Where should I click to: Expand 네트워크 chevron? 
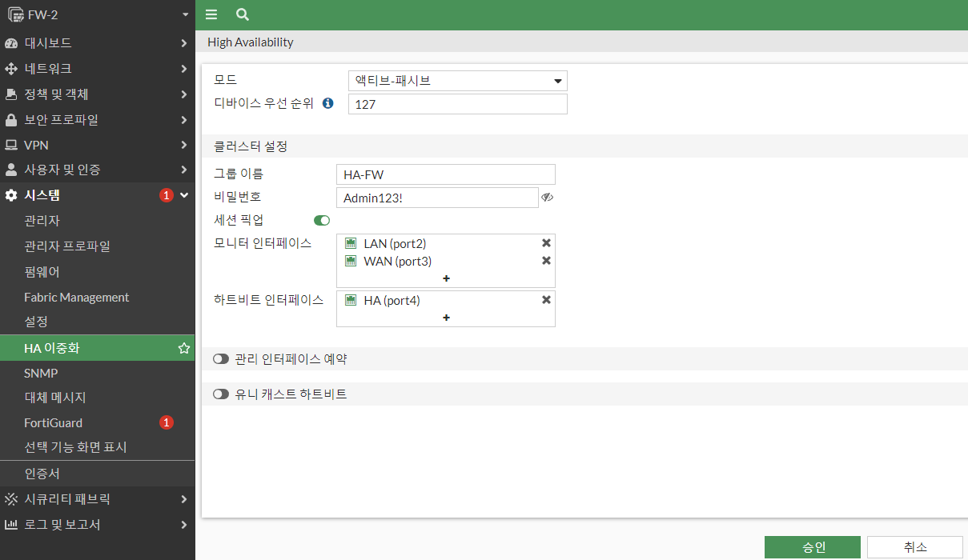[184, 69]
